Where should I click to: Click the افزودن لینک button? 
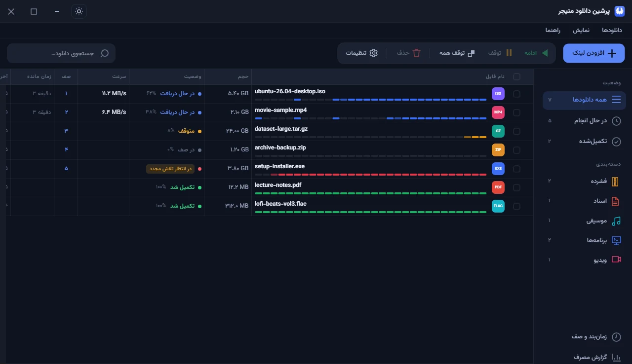click(594, 53)
